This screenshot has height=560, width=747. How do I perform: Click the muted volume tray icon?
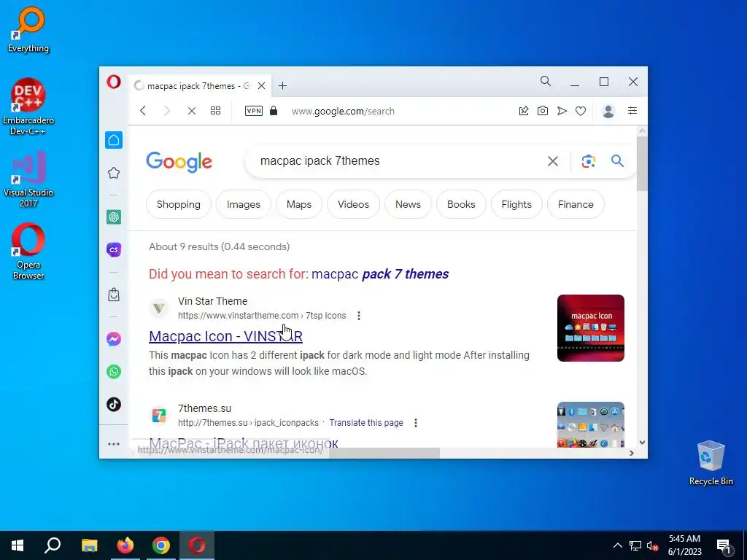(x=653, y=545)
